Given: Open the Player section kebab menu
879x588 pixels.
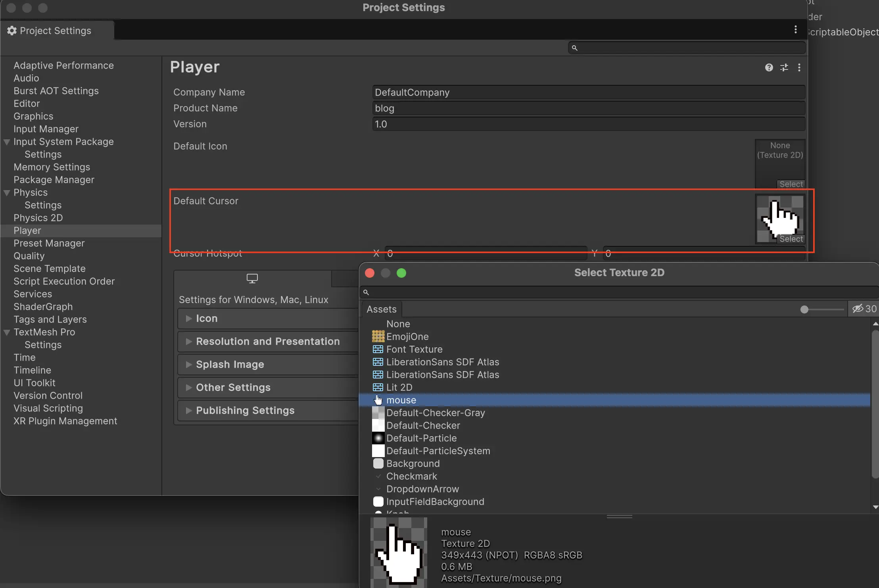Looking at the screenshot, I should (x=799, y=67).
